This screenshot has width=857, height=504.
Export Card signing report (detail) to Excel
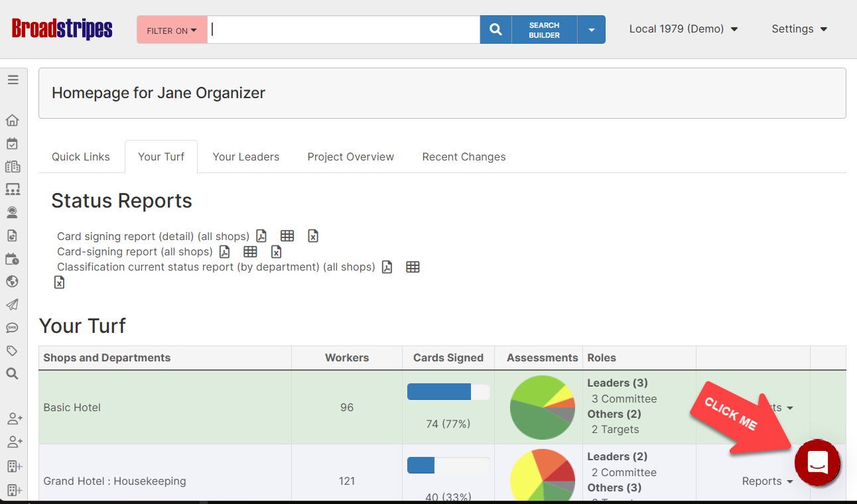(x=313, y=236)
